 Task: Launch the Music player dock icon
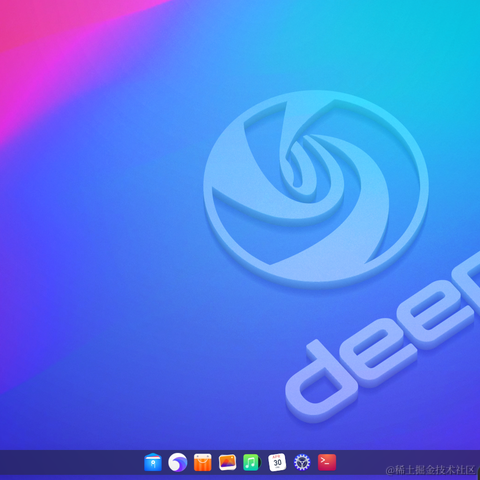[252, 462]
